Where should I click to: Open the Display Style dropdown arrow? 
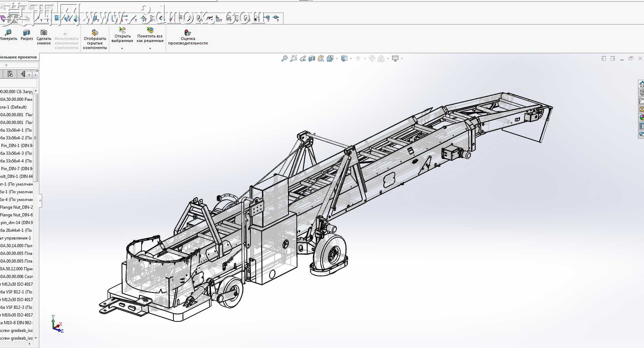point(351,59)
